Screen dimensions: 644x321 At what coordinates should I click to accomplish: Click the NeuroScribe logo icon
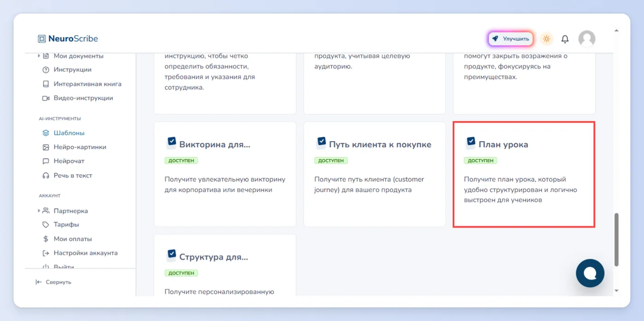click(x=42, y=39)
